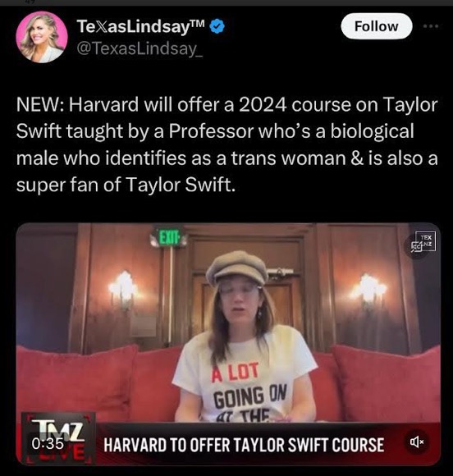The width and height of the screenshot is (453, 476).
Task: Click the left wall sconce lamp in video
Action: pyautogui.click(x=123, y=288)
